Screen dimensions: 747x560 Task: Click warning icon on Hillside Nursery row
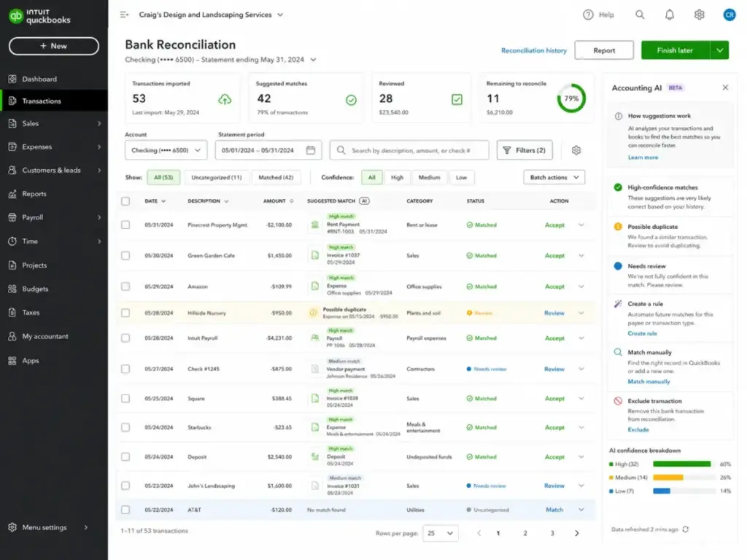[313, 313]
